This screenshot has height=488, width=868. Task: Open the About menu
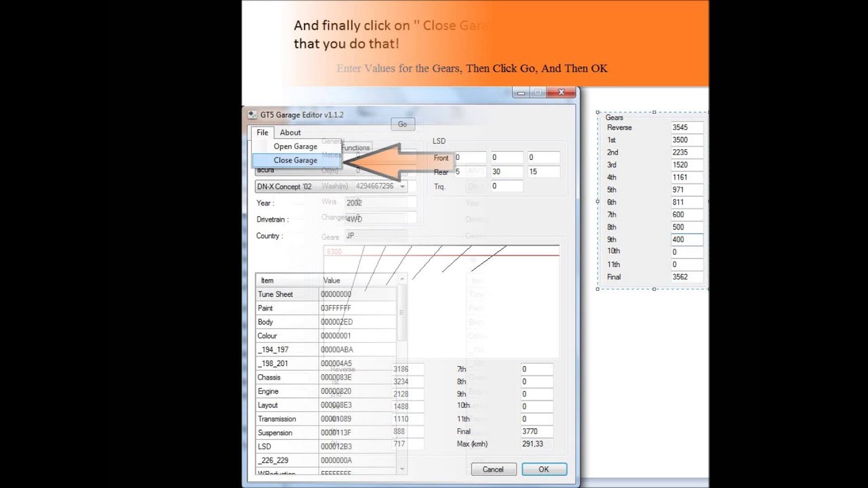pyautogui.click(x=290, y=133)
